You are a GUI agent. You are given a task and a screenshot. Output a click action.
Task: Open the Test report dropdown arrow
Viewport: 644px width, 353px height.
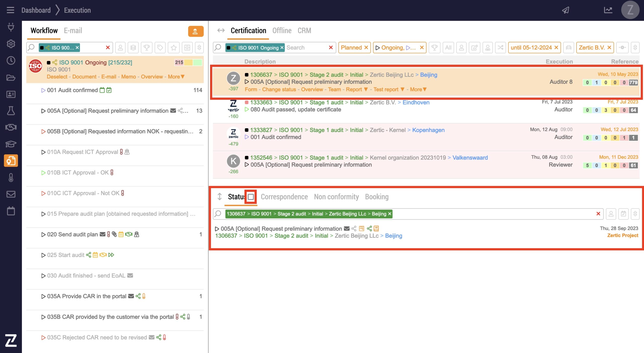click(x=403, y=89)
